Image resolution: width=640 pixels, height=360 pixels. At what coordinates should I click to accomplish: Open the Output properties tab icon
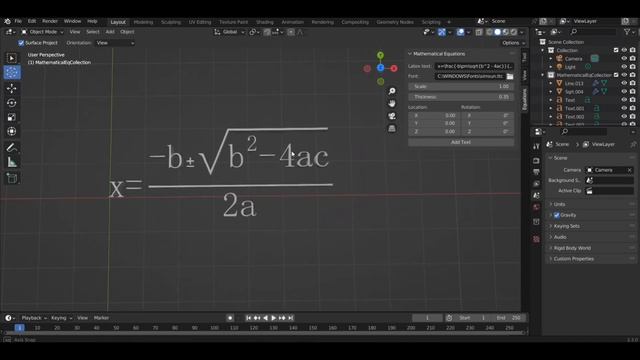click(536, 172)
